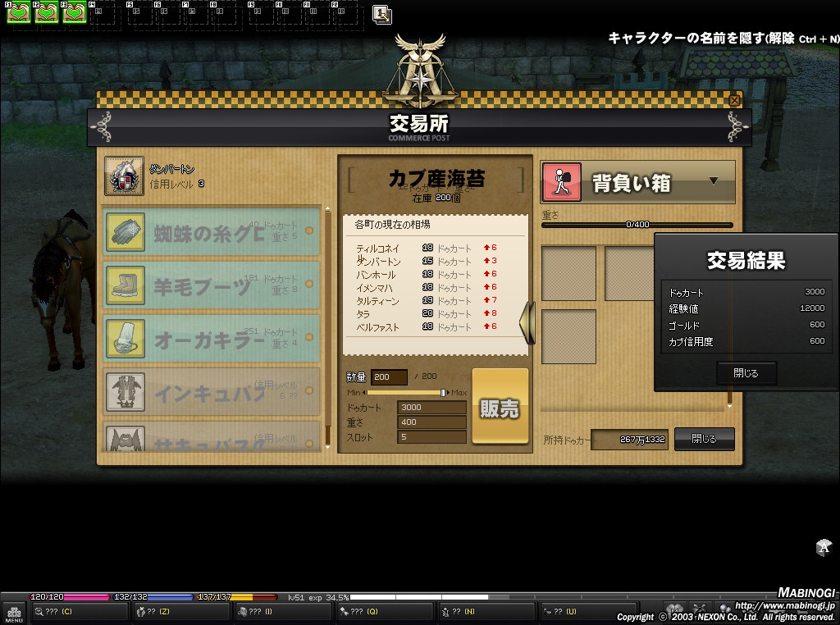Open the main MENU button
Screen dimensions: 840x625
(x=14, y=614)
